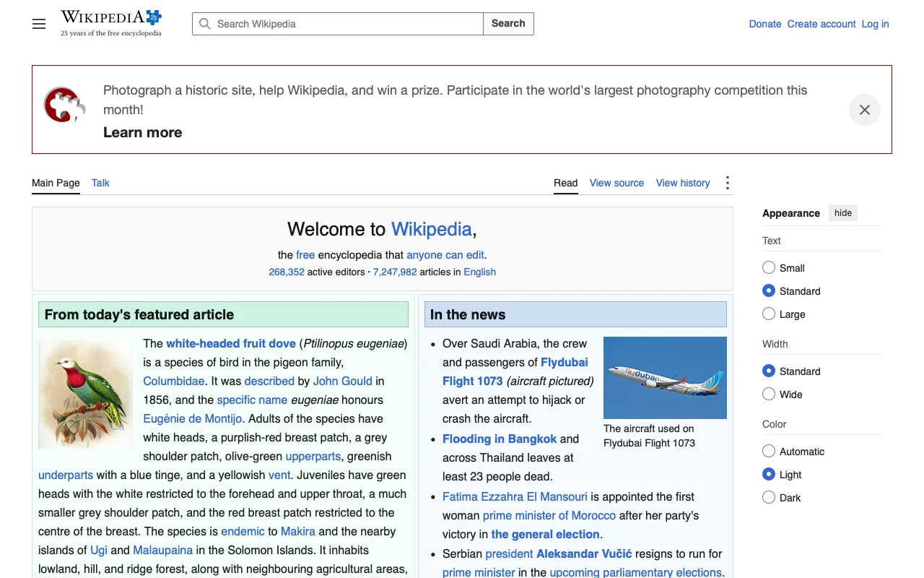Screen dimensions: 924x578
Task: Select Automatic color mode
Action: coord(769,452)
